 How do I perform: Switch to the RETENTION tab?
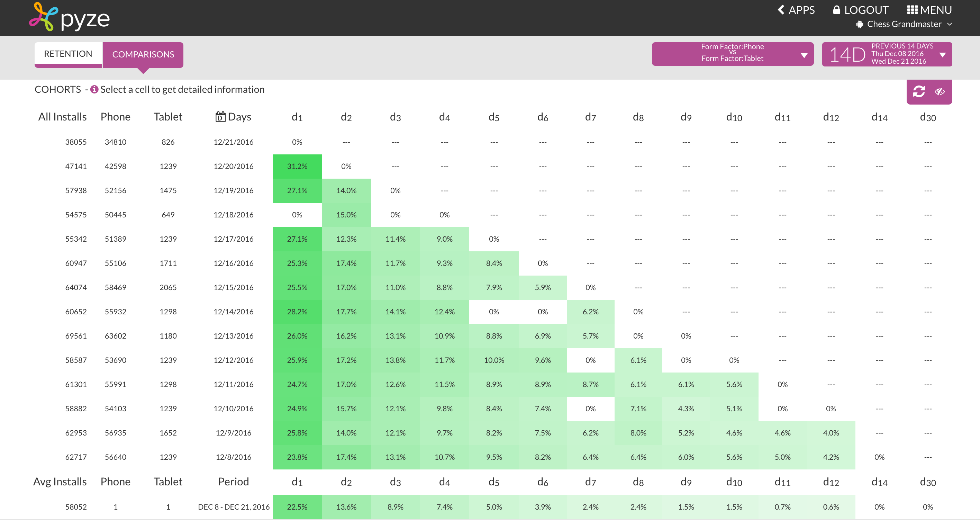point(68,54)
